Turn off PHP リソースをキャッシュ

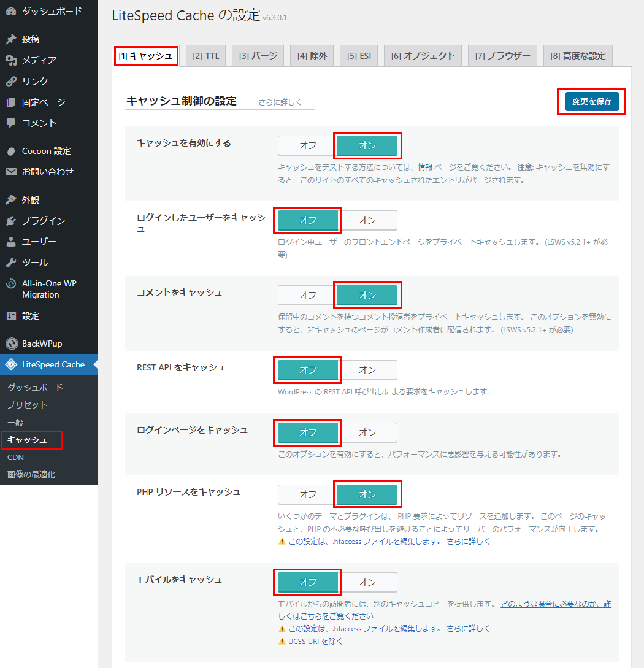[307, 494]
